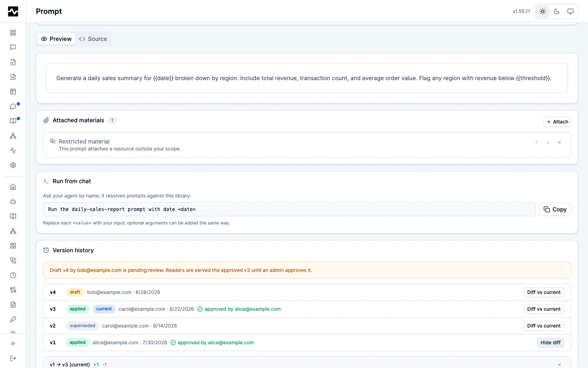Viewport: 588px width, 368px height.
Task: Click Diff vs current for v3
Action: point(544,309)
